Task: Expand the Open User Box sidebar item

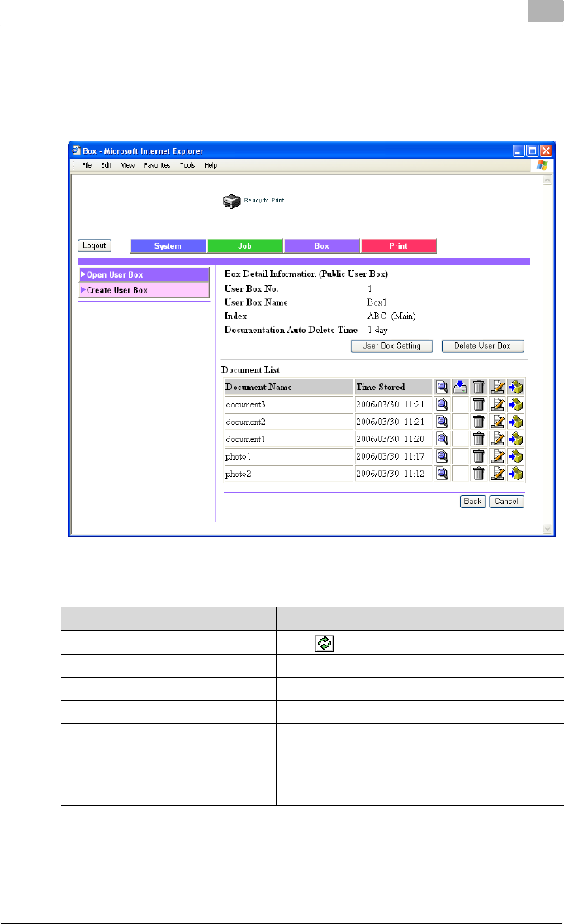Action: [x=144, y=275]
